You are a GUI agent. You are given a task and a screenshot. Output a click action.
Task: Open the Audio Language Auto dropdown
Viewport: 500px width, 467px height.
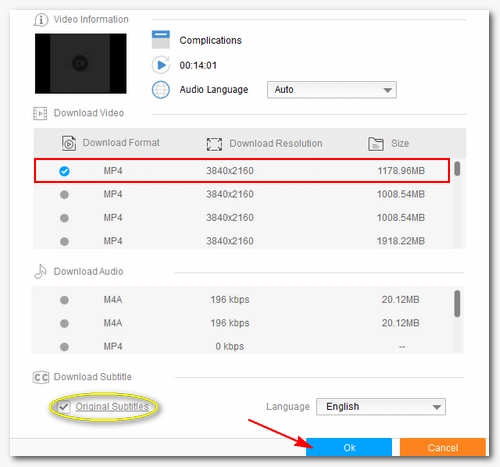[332, 90]
